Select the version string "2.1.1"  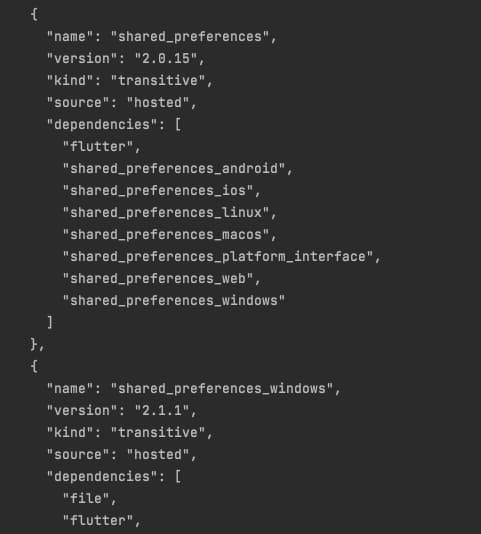pyautogui.click(x=162, y=410)
